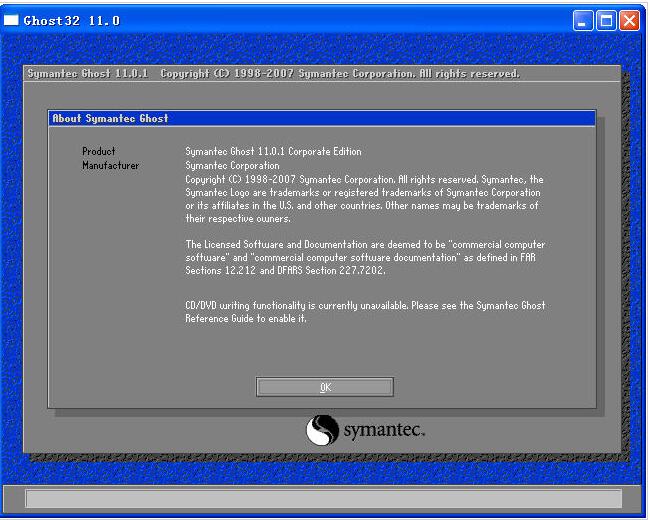Click the "CD/DVD writing functionality" notice text
This screenshot has height=520, width=650.
[x=365, y=312]
